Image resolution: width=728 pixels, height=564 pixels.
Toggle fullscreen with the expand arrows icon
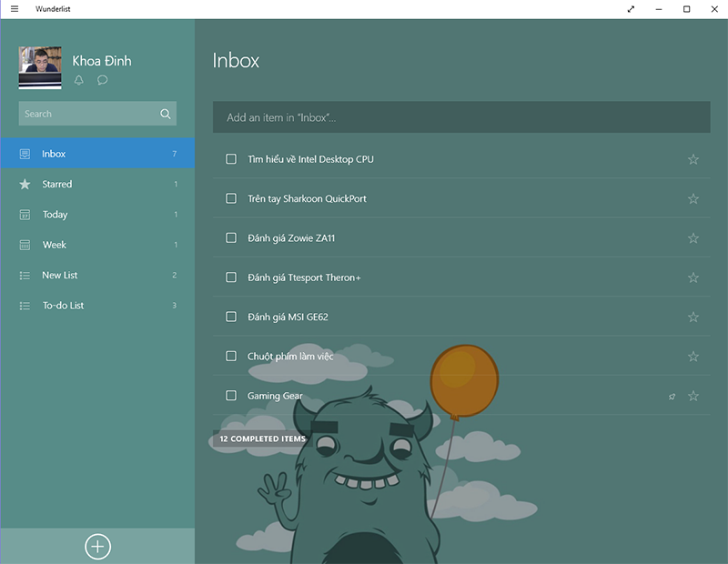[x=632, y=9]
